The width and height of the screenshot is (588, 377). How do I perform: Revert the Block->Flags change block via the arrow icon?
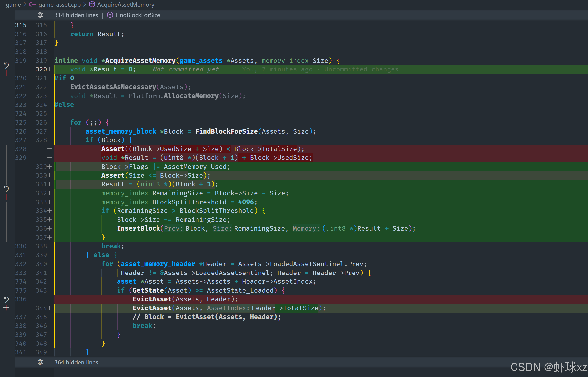[6, 189]
